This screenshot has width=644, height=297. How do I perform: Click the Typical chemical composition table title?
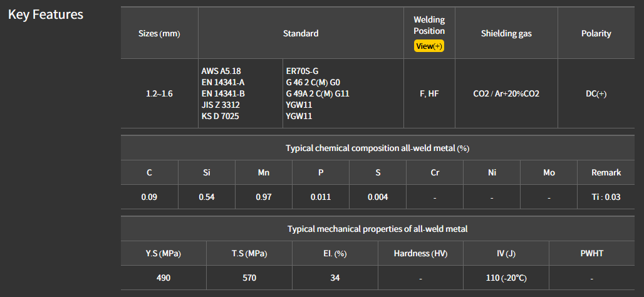pos(377,148)
